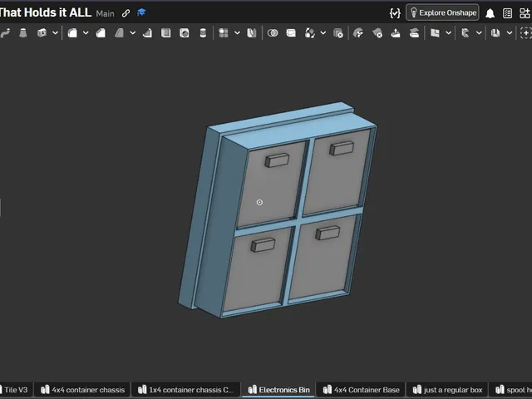532x399 pixels.
Task: Open the app grid icon
Action: (x=525, y=13)
